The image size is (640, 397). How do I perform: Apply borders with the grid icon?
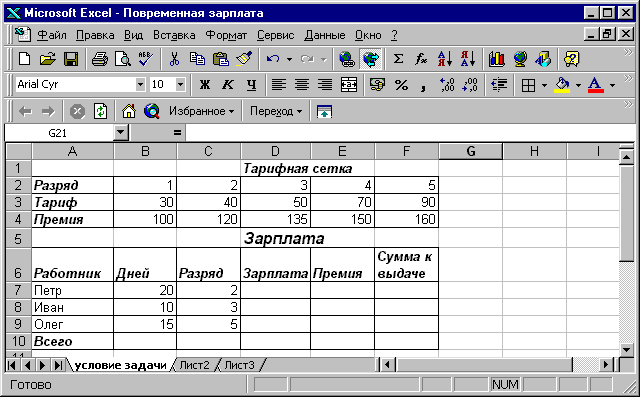pyautogui.click(x=528, y=85)
